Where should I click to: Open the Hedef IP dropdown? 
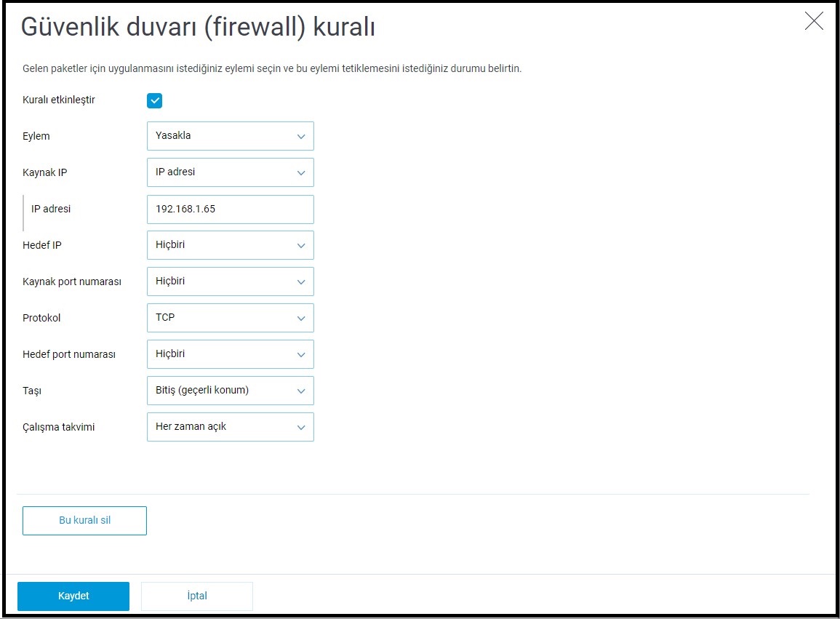pyautogui.click(x=230, y=245)
